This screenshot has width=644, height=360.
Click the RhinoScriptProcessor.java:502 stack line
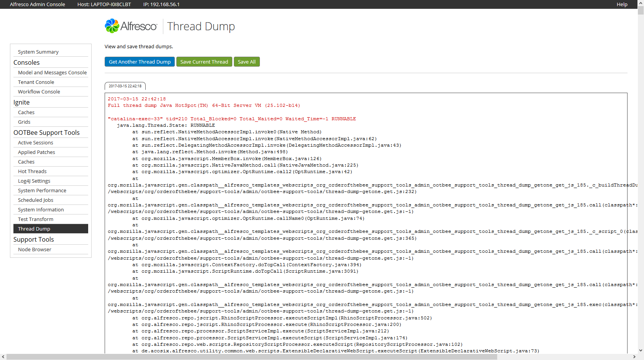coord(282,318)
